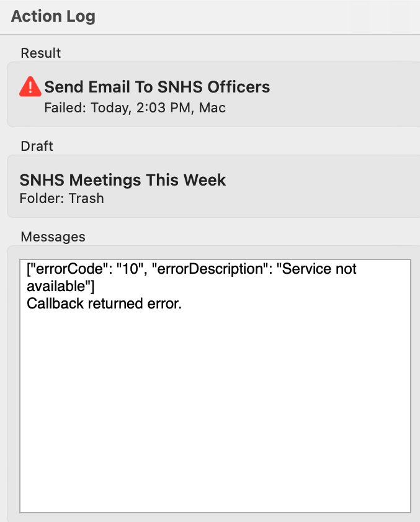Click the word Trash in draft folder line
Viewport: 420px width, 522px height.
coord(86,199)
